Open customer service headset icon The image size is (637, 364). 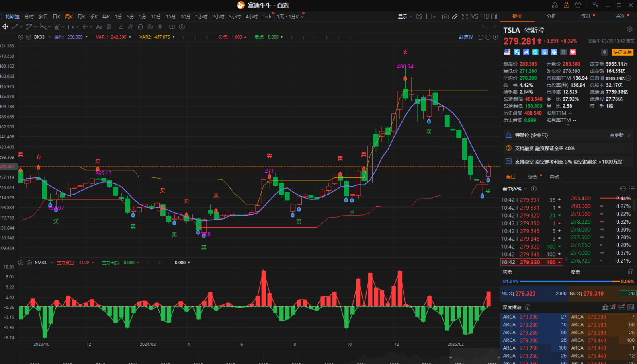tap(555, 5)
